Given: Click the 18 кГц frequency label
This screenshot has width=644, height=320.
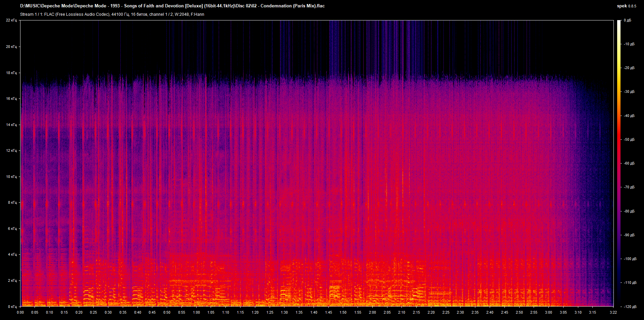Looking at the screenshot, I should point(11,73).
